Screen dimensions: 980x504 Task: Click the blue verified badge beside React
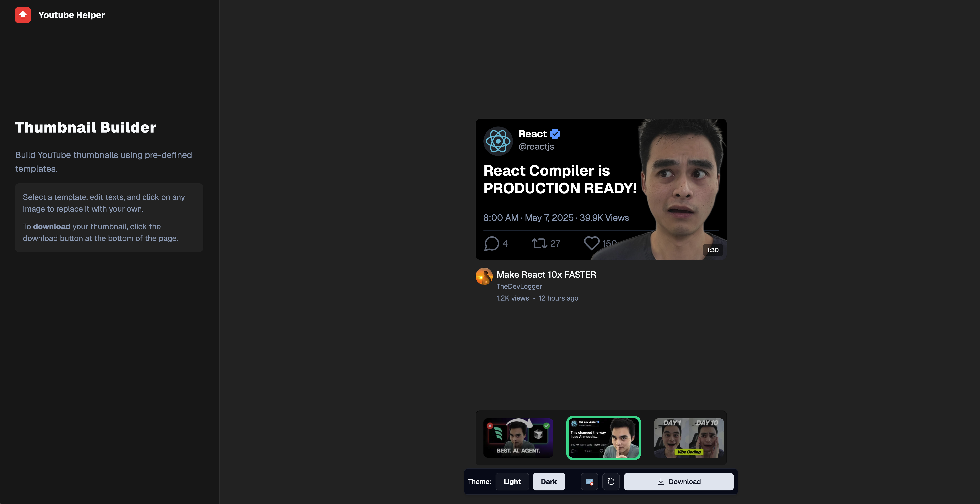[555, 134]
